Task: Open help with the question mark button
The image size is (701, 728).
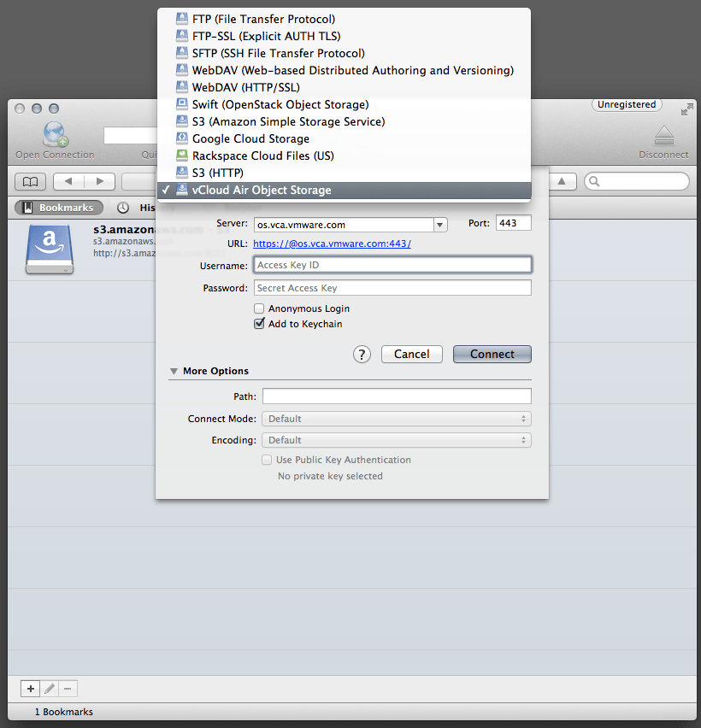Action: (x=362, y=355)
